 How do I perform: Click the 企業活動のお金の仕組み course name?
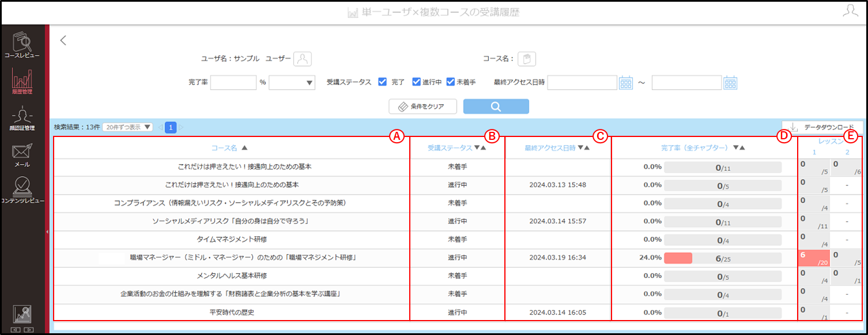pyautogui.click(x=232, y=294)
